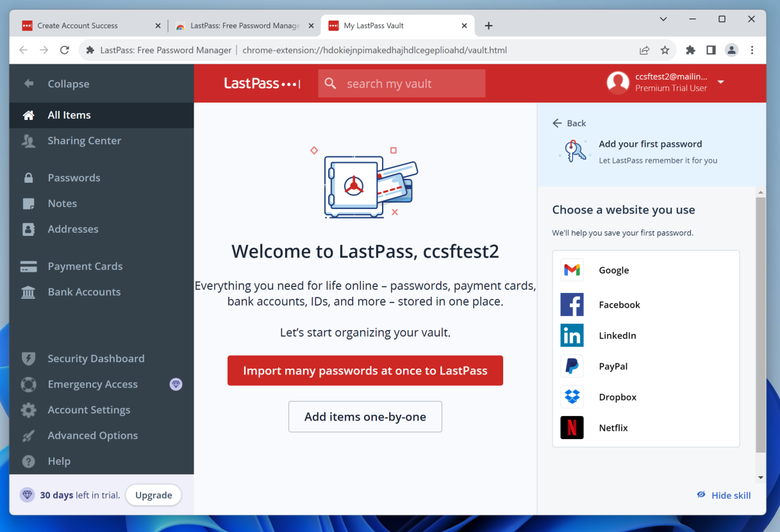Click the Dropbox logo icon
This screenshot has width=780, height=532.
pos(572,397)
